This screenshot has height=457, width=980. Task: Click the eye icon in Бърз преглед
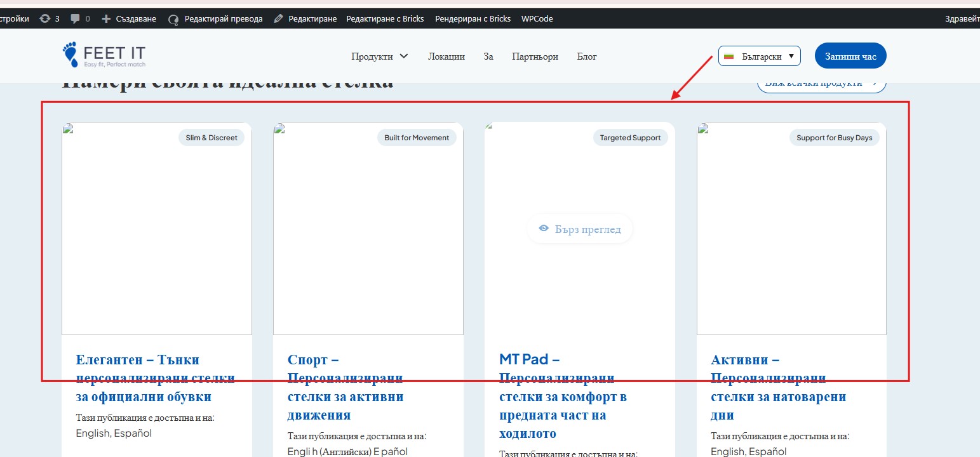(544, 229)
